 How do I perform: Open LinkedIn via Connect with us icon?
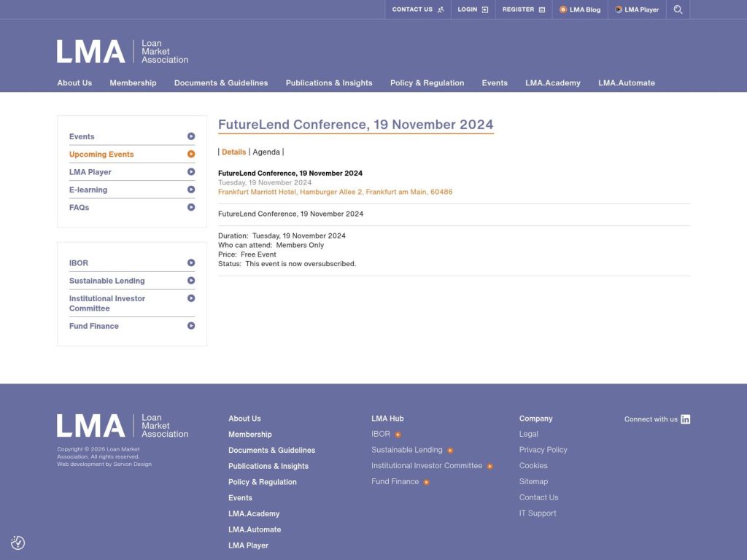(x=685, y=419)
